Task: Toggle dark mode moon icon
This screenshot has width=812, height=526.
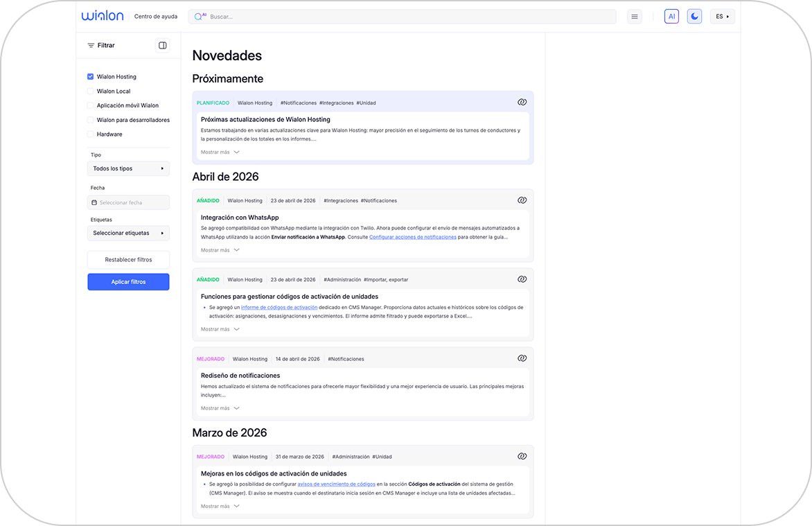Action: point(694,17)
